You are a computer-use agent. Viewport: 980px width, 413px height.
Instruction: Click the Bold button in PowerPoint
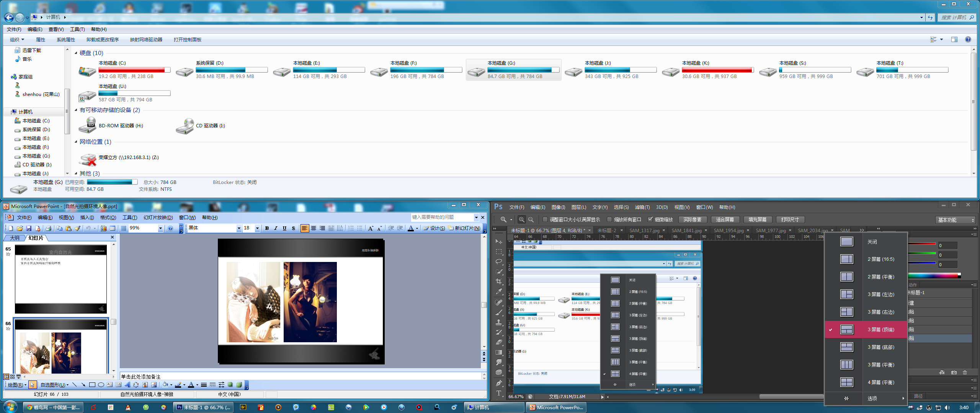coord(267,228)
